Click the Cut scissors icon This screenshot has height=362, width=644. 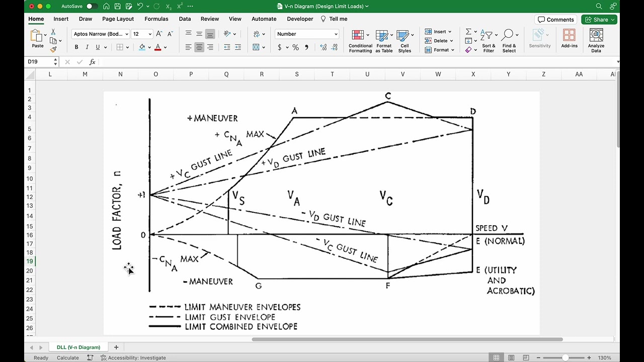click(53, 32)
